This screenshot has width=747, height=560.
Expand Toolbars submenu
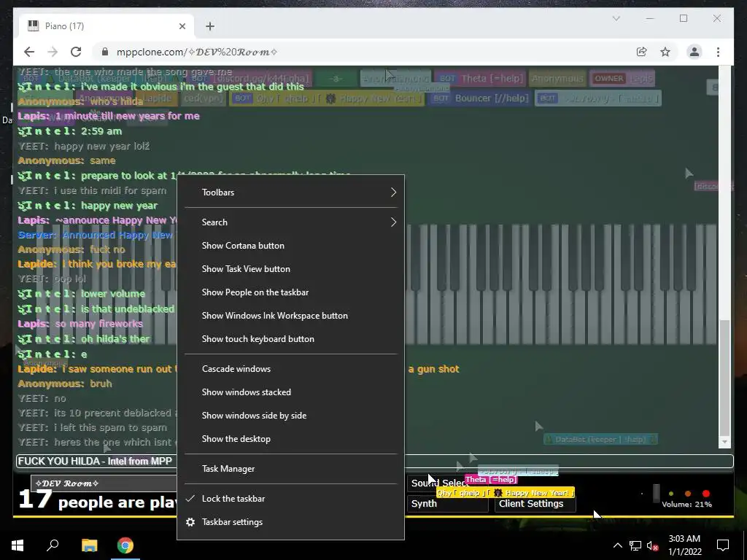pyautogui.click(x=290, y=192)
